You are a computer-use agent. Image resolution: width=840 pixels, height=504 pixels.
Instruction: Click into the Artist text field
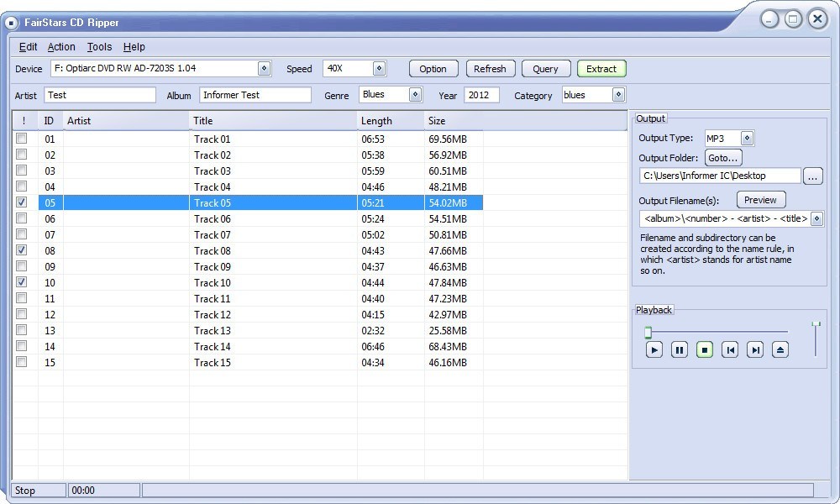[100, 95]
